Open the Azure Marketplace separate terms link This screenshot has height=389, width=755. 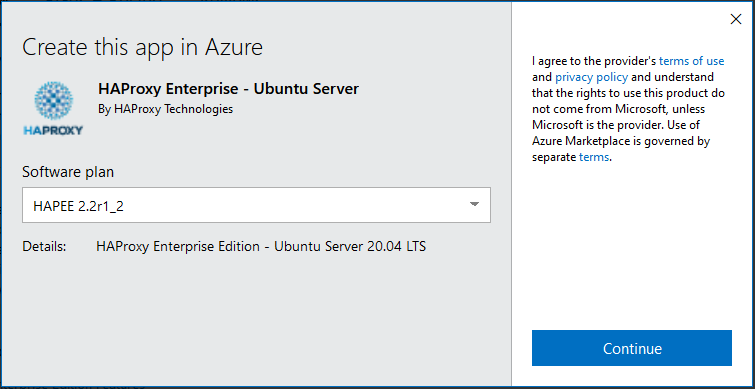pos(594,157)
